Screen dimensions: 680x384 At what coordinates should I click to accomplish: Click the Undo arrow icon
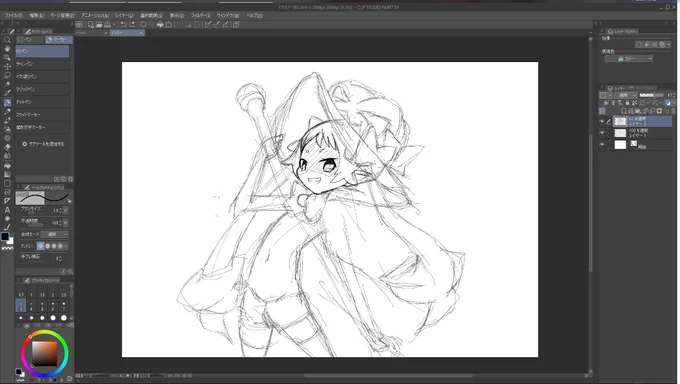pyautogui.click(x=124, y=25)
